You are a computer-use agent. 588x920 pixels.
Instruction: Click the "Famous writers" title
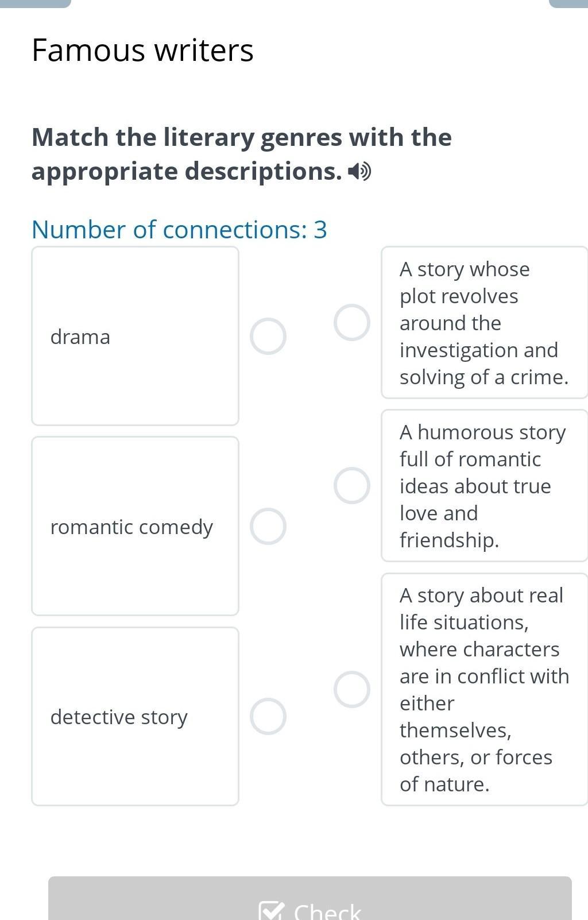(142, 50)
